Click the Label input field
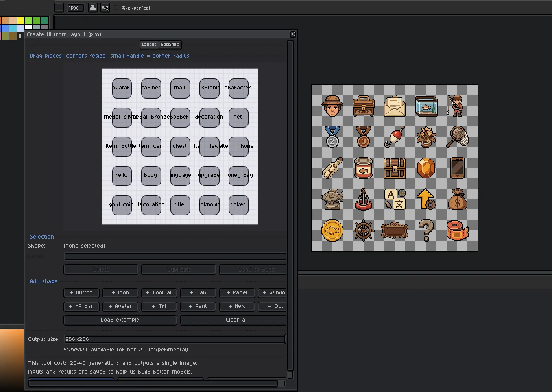The height and width of the screenshot is (392, 552). (x=175, y=257)
